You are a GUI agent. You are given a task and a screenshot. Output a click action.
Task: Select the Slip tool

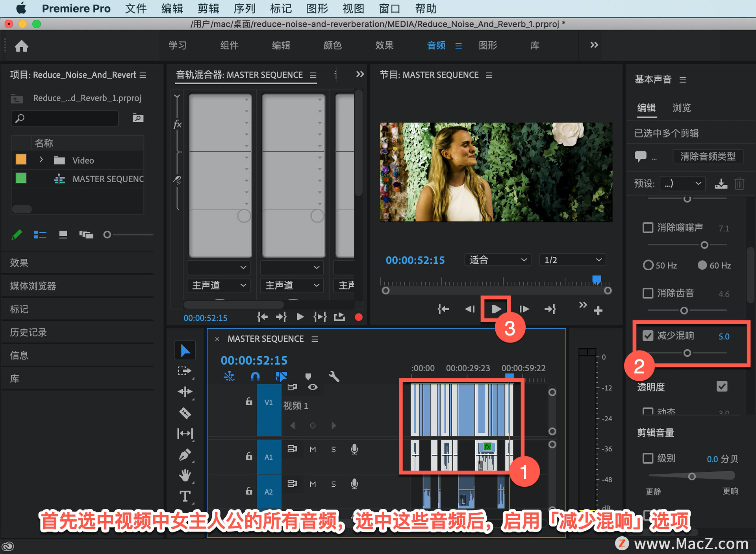pos(185,434)
